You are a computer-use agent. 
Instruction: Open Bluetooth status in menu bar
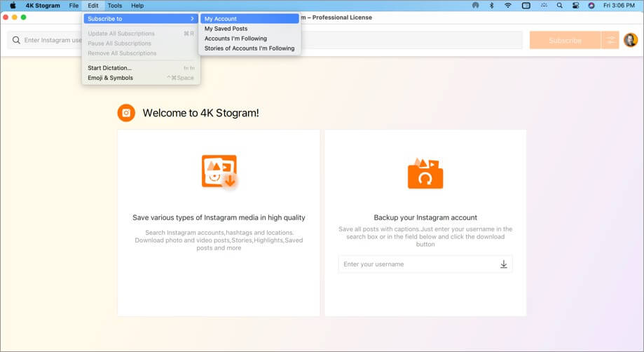491,6
